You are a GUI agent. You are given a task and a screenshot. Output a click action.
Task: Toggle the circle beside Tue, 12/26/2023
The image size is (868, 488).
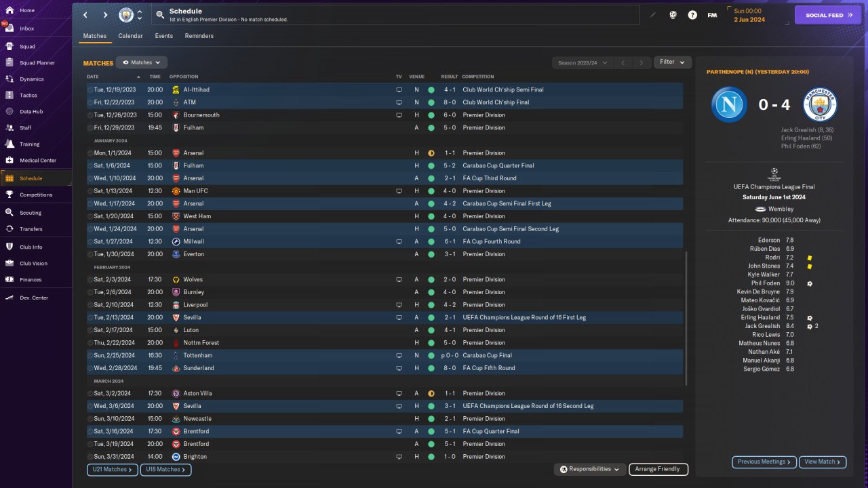[90, 115]
